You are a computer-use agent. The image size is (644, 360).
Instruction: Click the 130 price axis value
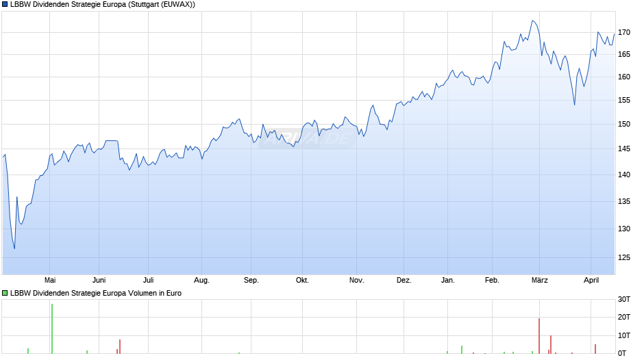click(x=624, y=229)
